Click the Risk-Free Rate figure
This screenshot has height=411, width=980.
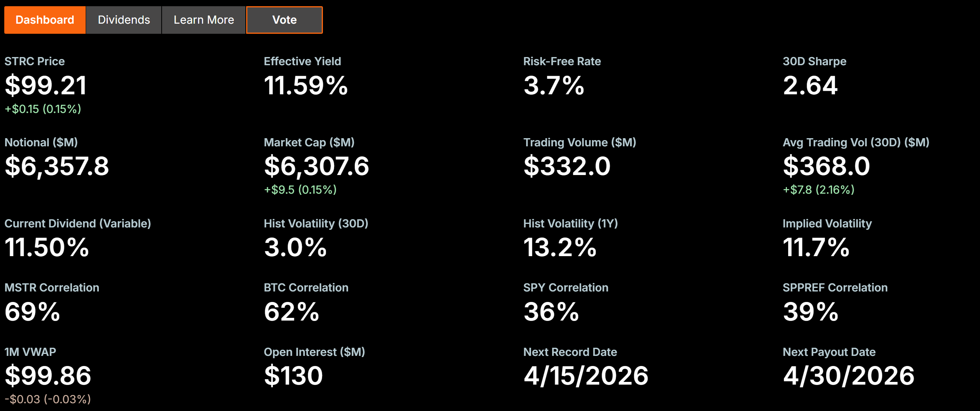pos(553,86)
